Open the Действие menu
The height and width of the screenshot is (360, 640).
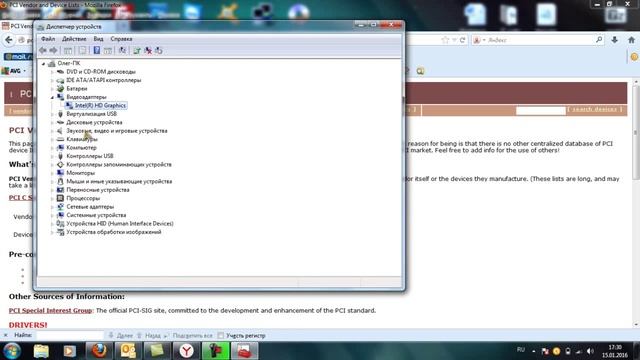74,39
